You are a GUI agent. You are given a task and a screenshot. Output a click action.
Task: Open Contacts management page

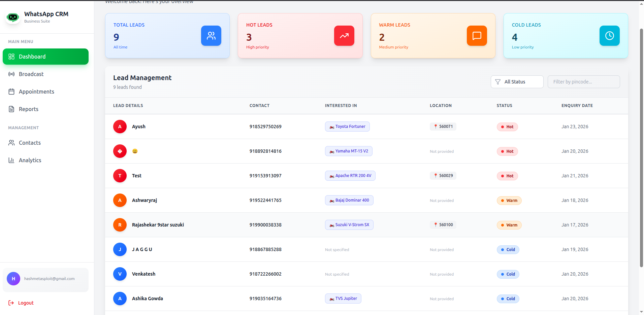(x=45, y=143)
